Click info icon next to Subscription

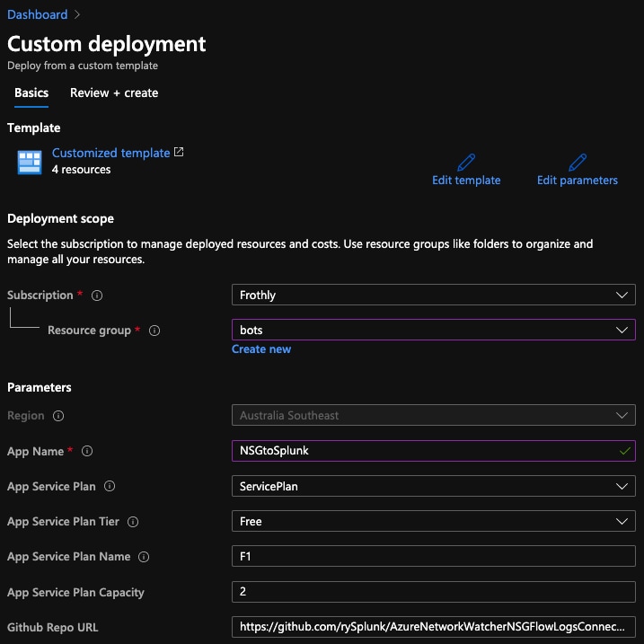point(97,296)
